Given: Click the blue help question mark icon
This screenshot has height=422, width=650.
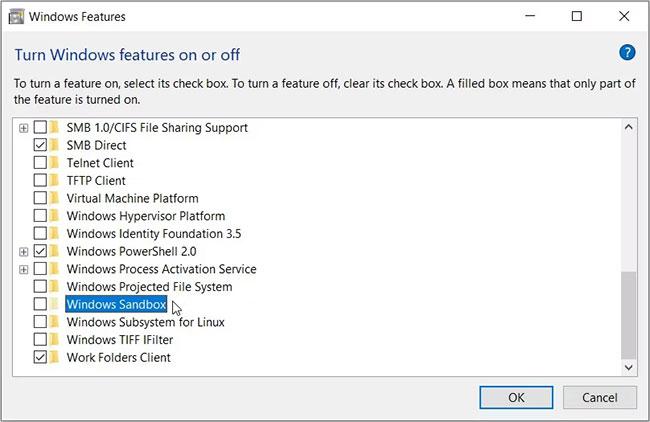Looking at the screenshot, I should (x=628, y=53).
